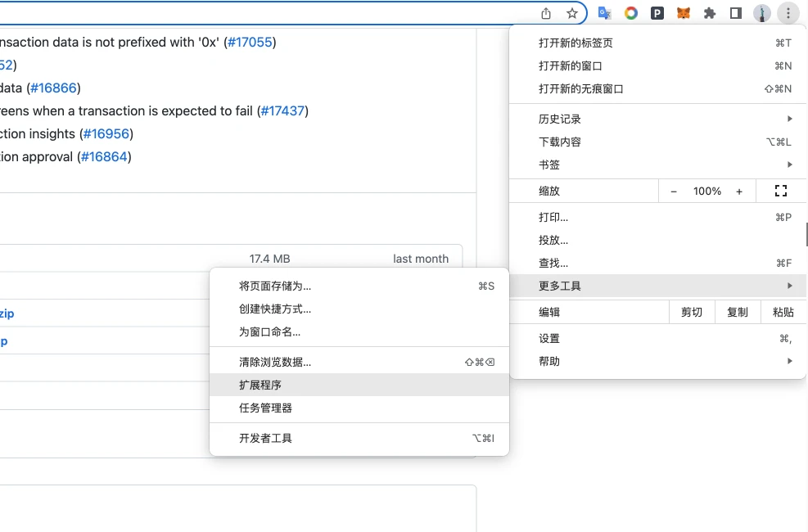This screenshot has height=532, width=808.
Task: Enter fullscreen mode from the zoom row
Action: coord(780,191)
